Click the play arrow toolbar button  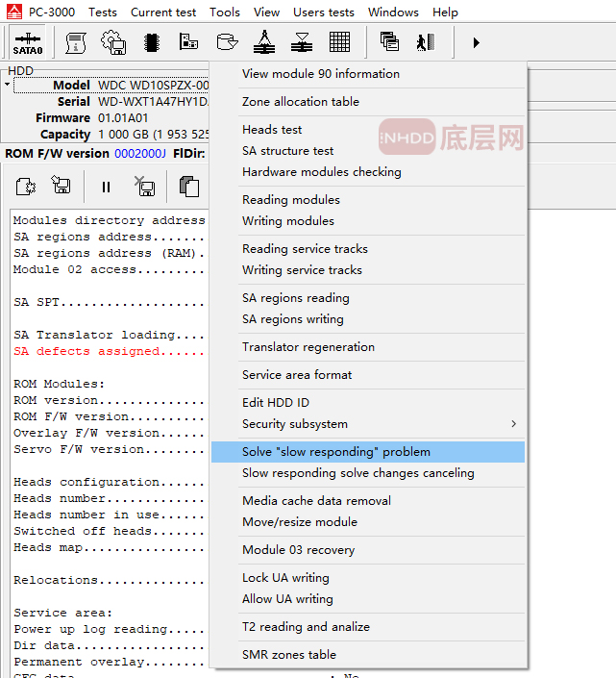point(476,42)
